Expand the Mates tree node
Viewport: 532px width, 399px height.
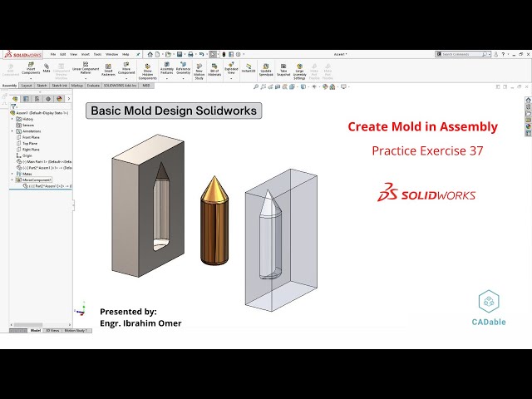click(12, 174)
